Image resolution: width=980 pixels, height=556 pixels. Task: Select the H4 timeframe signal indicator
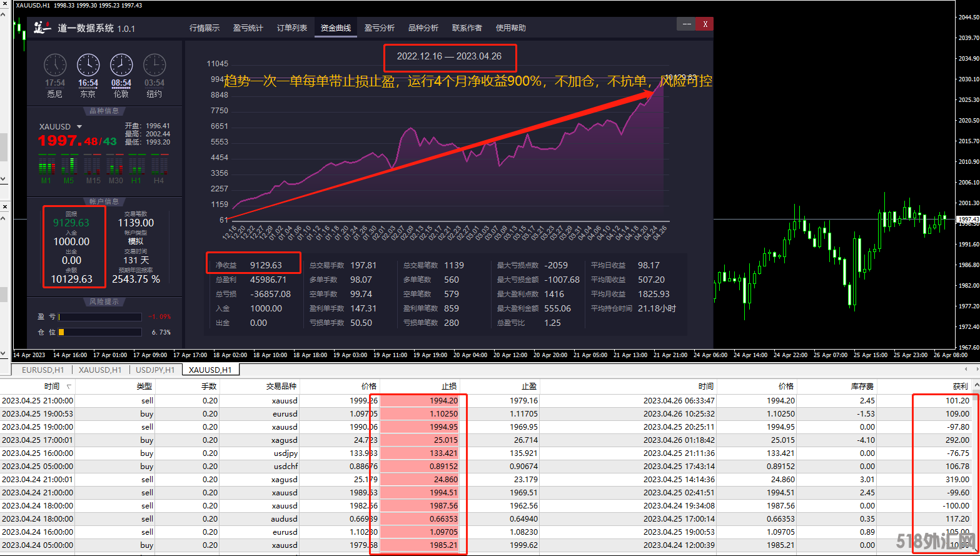159,169
